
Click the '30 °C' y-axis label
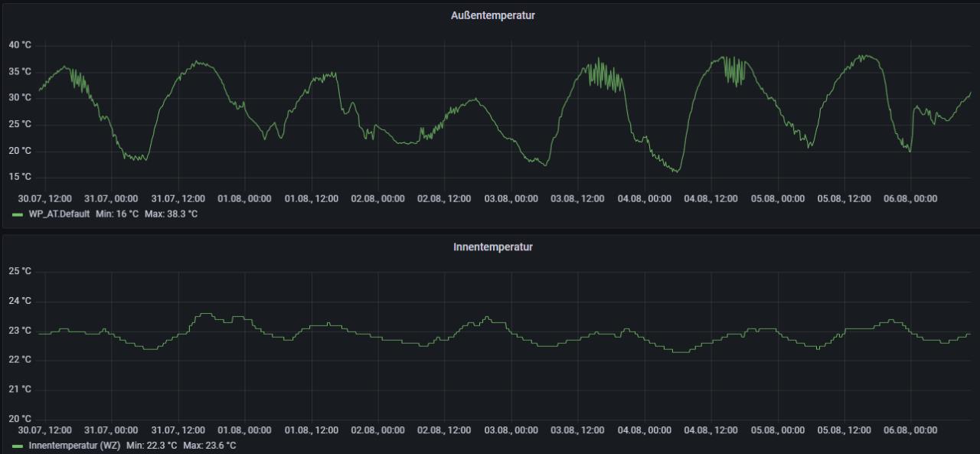pos(20,98)
